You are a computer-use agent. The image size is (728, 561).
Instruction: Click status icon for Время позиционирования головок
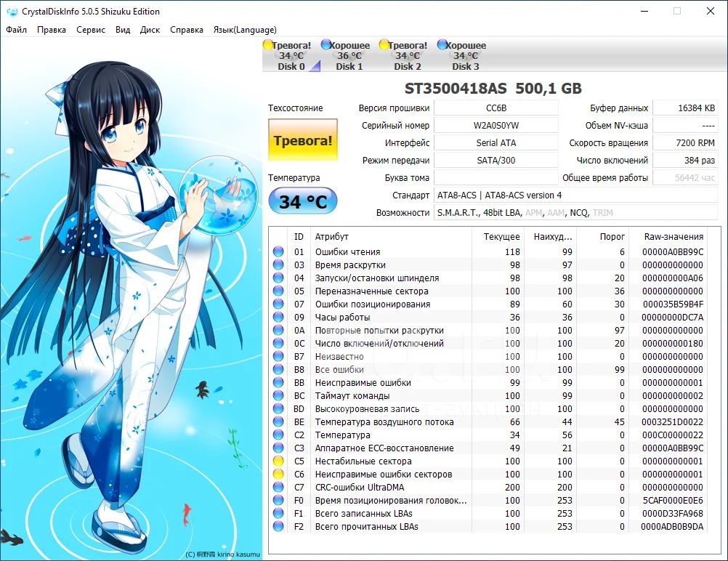278,500
